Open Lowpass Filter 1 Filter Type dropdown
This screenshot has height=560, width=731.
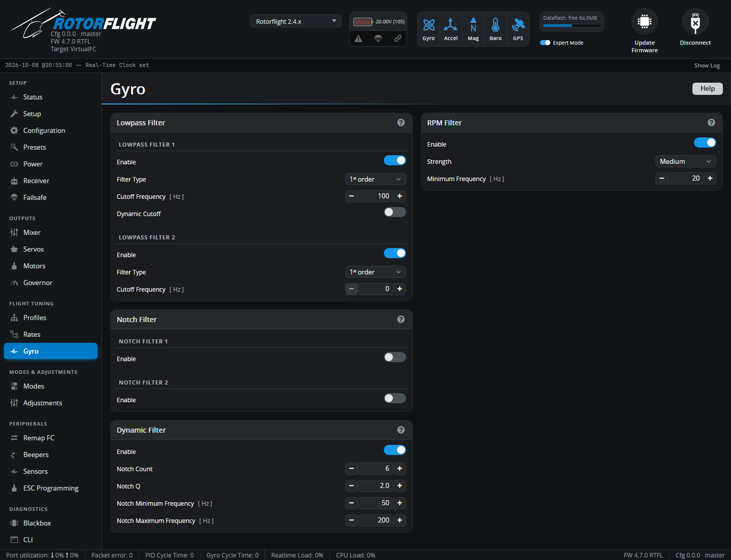tap(376, 179)
